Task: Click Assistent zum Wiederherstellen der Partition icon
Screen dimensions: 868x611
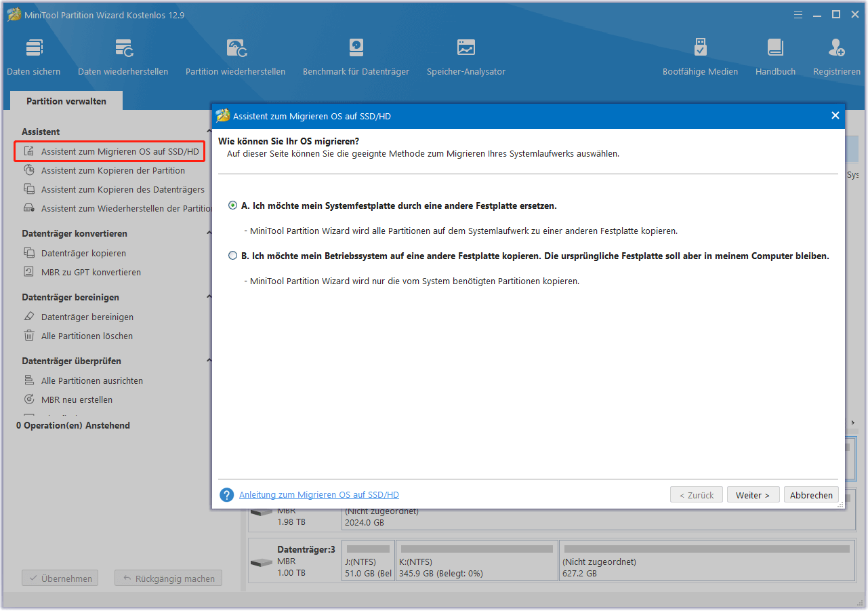Action: point(29,208)
